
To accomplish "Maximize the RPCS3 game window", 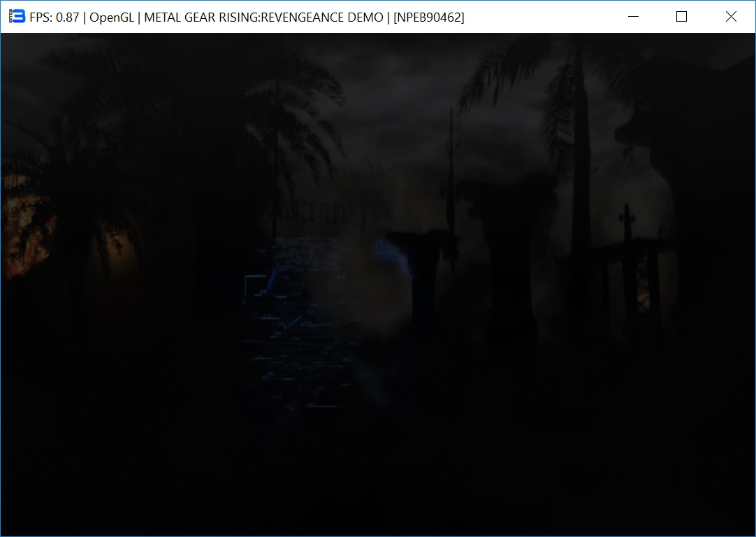I will pyautogui.click(x=682, y=17).
